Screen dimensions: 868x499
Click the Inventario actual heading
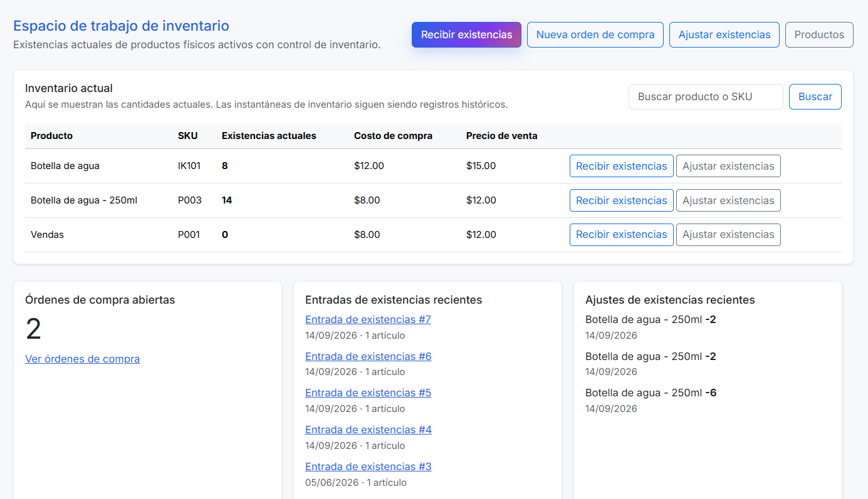click(x=69, y=88)
